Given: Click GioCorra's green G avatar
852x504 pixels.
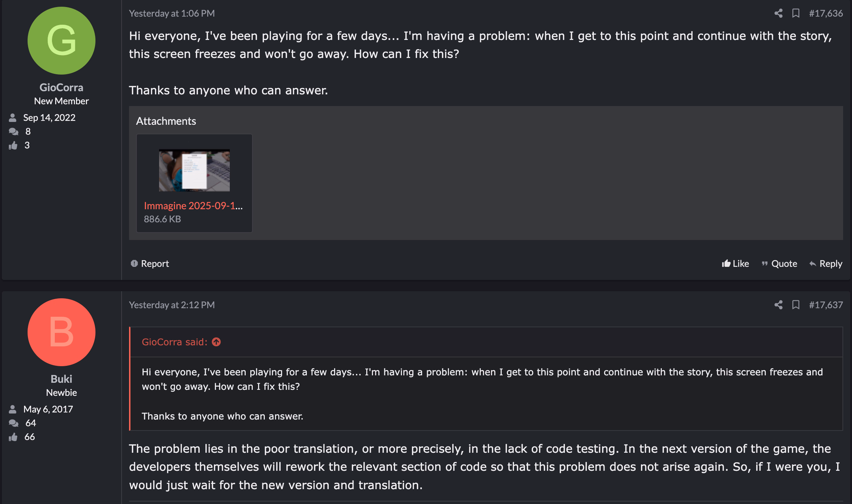Looking at the screenshot, I should pos(62,41).
